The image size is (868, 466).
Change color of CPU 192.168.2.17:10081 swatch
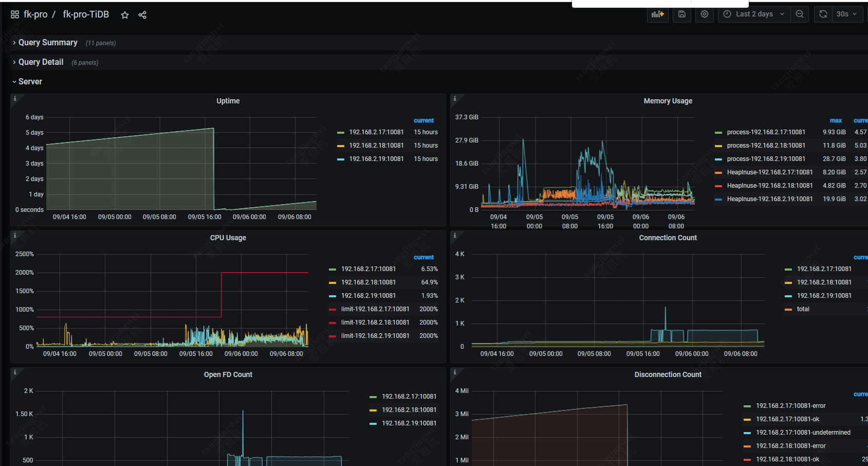coord(333,270)
